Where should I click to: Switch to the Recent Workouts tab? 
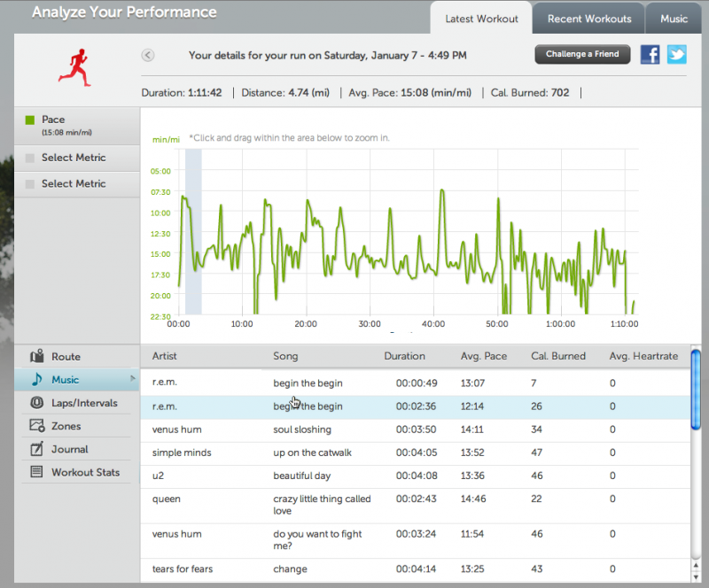[589, 19]
